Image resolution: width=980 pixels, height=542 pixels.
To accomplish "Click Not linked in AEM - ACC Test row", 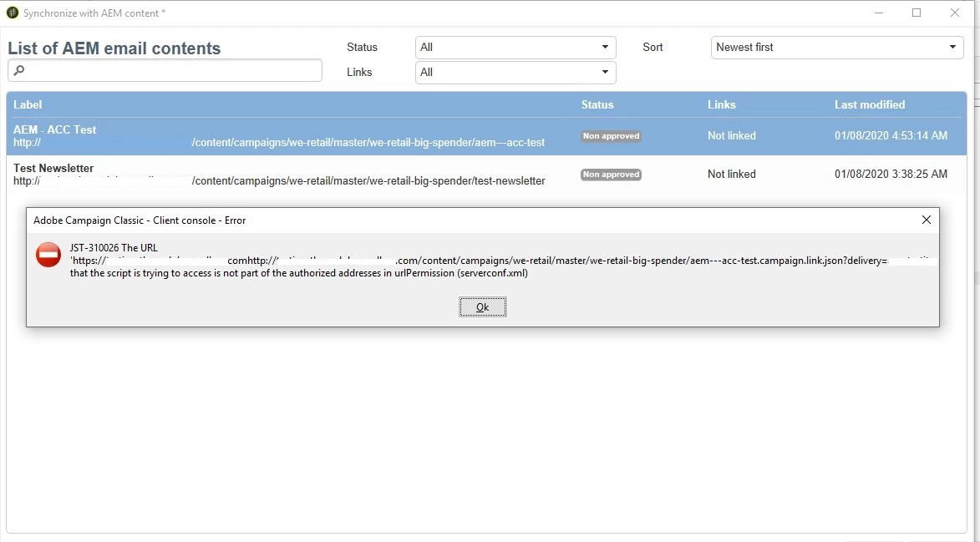I will 731,135.
